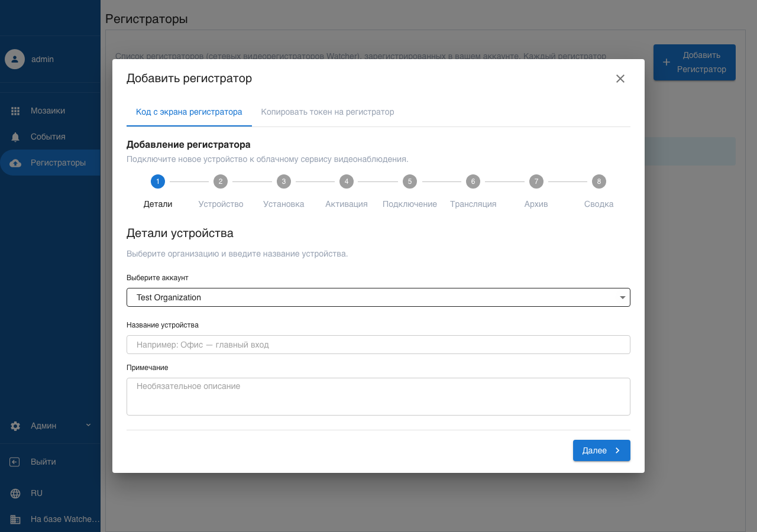This screenshot has width=757, height=532.
Task: Click the RU globe language icon
Action: tap(16, 494)
